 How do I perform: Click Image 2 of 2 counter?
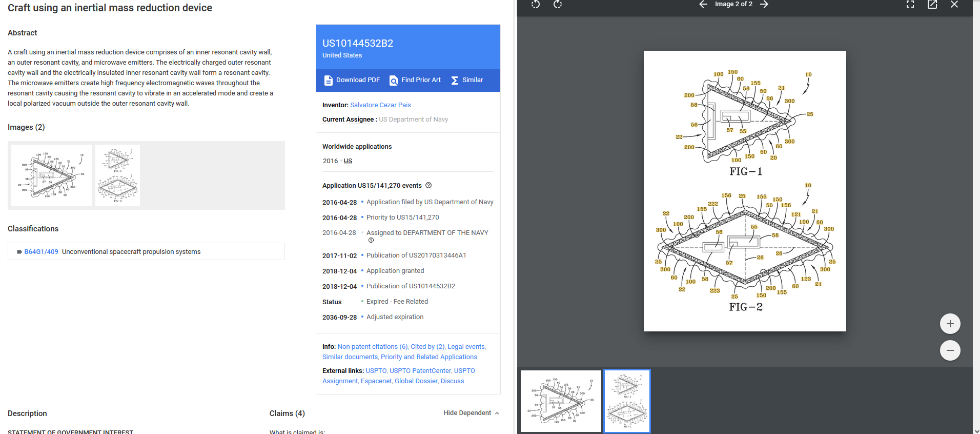point(733,4)
